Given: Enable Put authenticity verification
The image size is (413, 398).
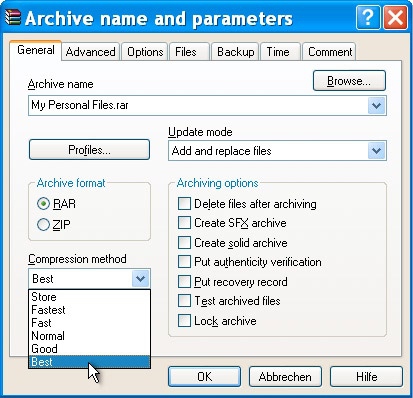Looking at the screenshot, I should point(184,262).
